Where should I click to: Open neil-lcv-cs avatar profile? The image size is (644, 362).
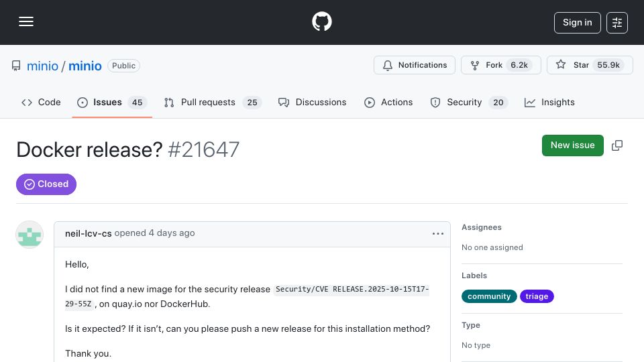click(x=30, y=235)
